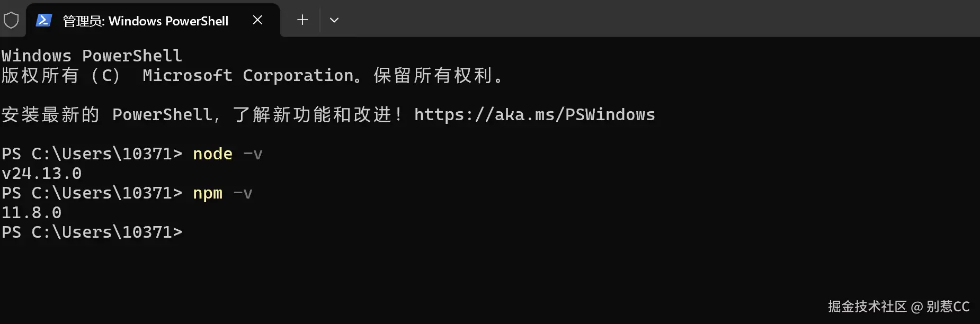Click the "-v" flag after npm

coord(243,193)
